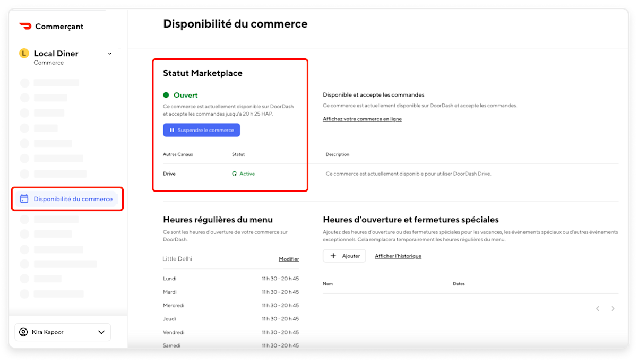The image size is (637, 364).
Task: Click the calendar icon beside Disponibilité du commerce
Action: 24,199
